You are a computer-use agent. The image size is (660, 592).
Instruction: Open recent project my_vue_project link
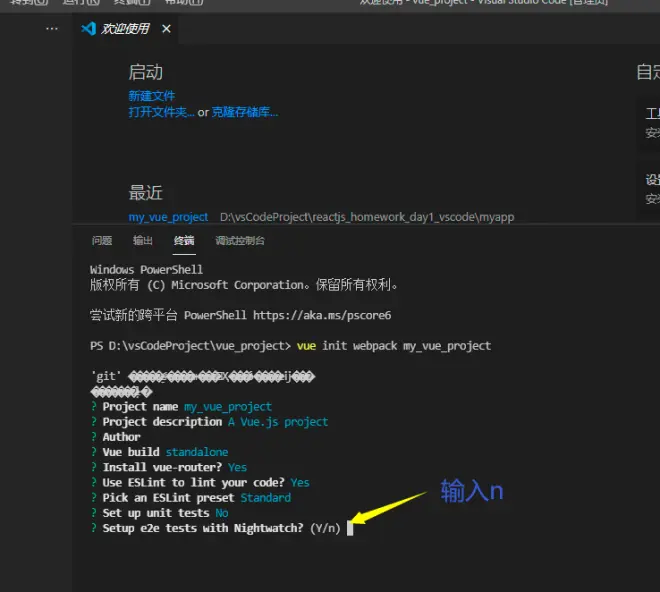168,217
